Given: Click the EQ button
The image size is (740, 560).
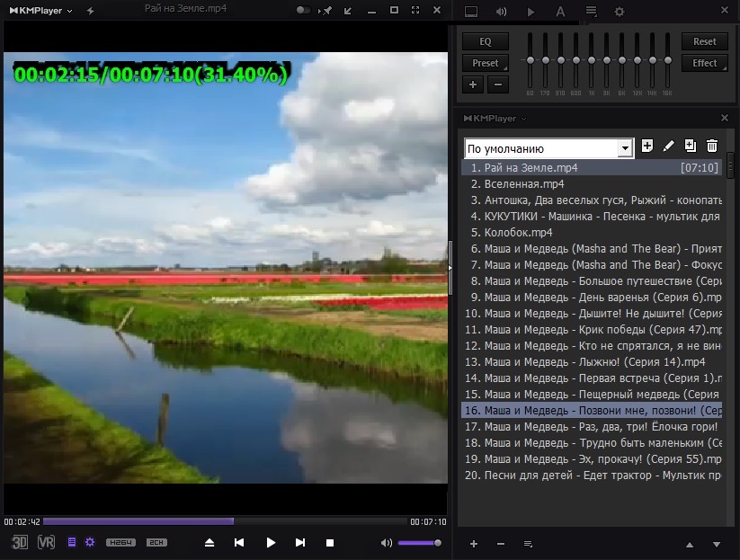Looking at the screenshot, I should point(486,41).
